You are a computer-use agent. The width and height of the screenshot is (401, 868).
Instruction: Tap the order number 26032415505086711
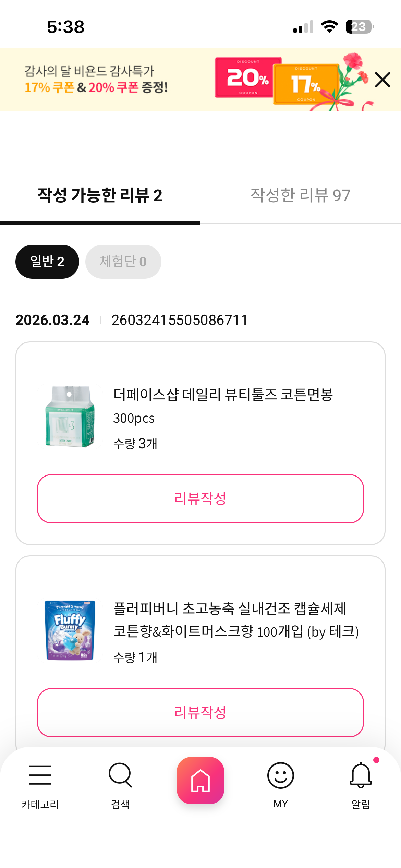(179, 320)
